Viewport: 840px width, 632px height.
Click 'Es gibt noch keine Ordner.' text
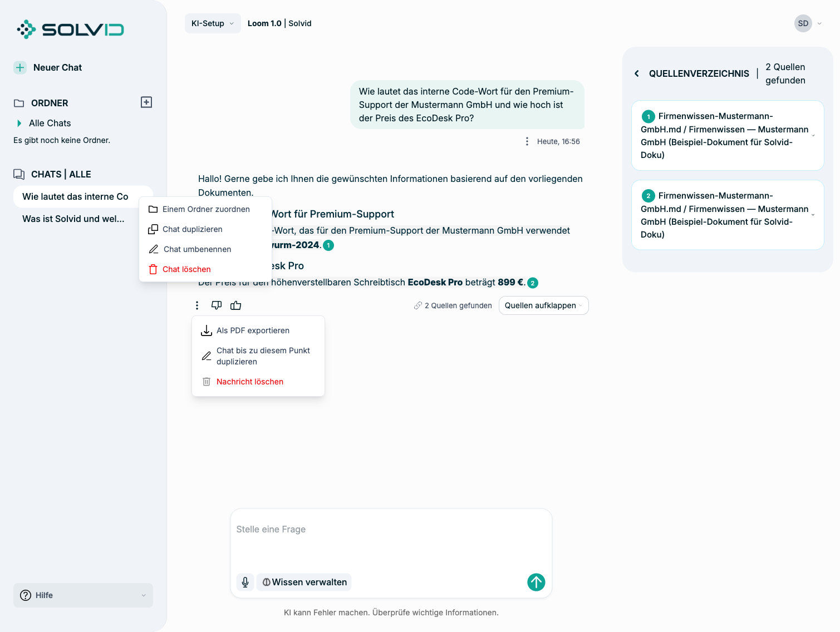point(62,140)
